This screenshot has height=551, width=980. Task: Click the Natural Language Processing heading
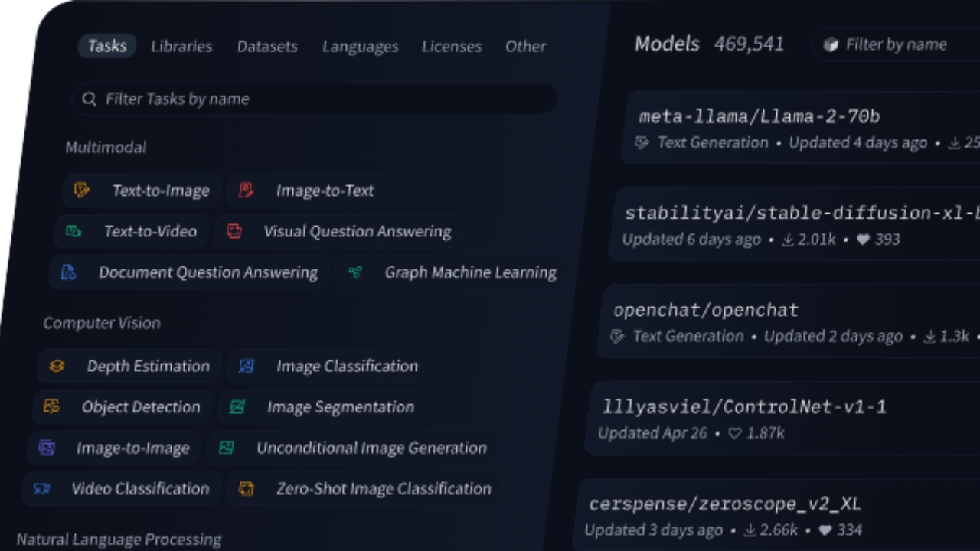coord(119,540)
